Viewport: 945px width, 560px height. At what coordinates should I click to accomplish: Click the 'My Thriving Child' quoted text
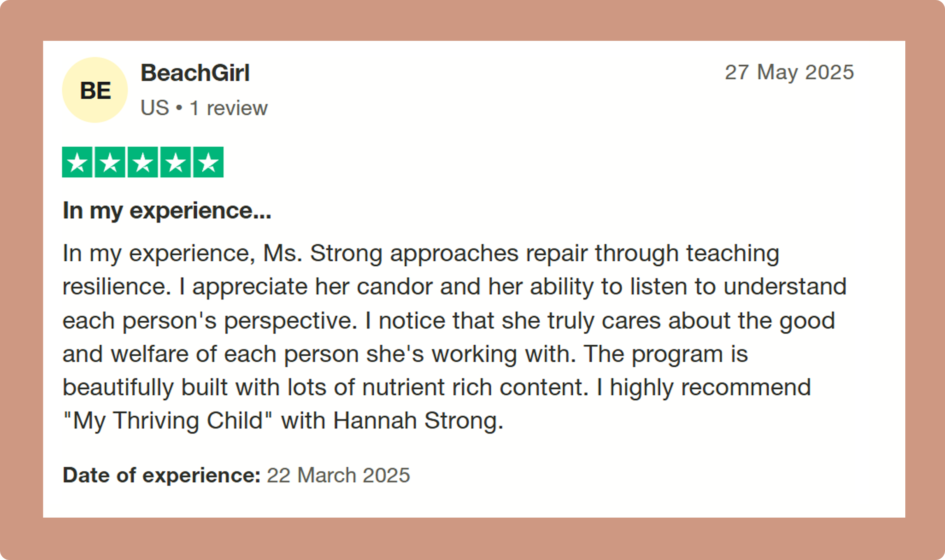click(x=168, y=421)
